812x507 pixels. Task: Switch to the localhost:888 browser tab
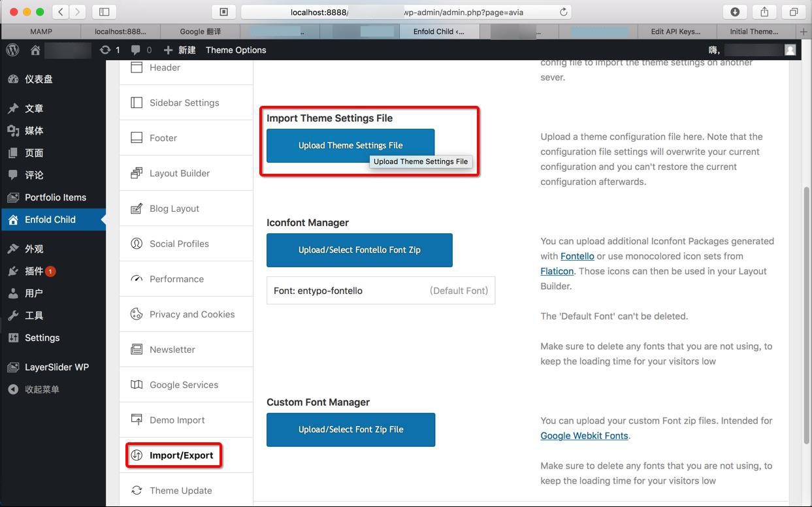coord(121,31)
